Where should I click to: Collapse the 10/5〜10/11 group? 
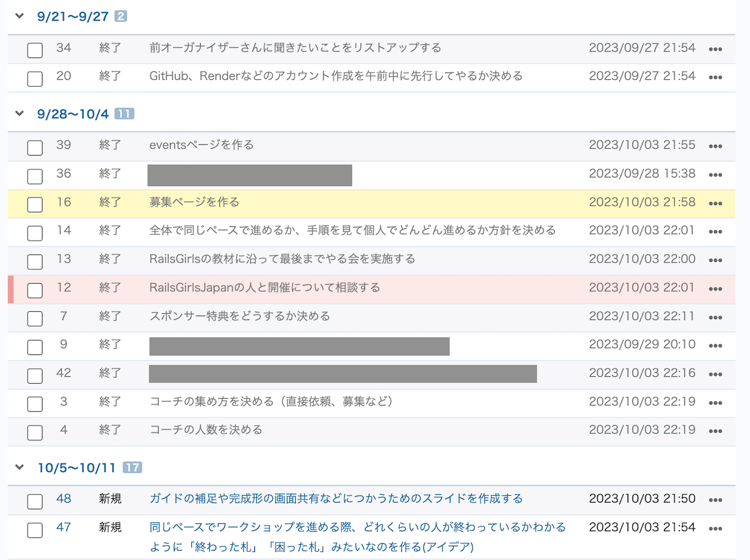[x=19, y=467]
